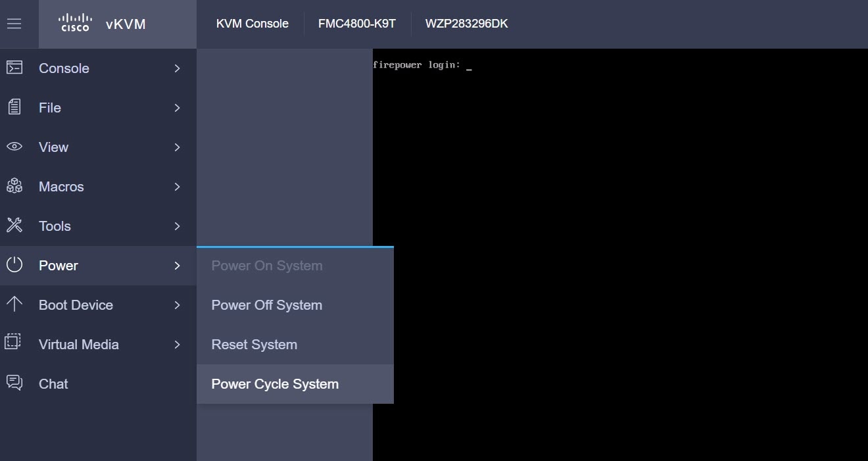
Task: Click the firepower login prompt
Action: tap(414, 64)
